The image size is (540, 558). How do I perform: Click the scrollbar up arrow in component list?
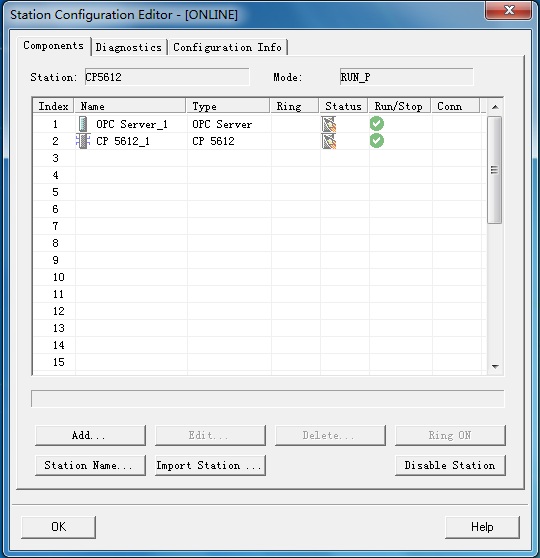[495, 107]
